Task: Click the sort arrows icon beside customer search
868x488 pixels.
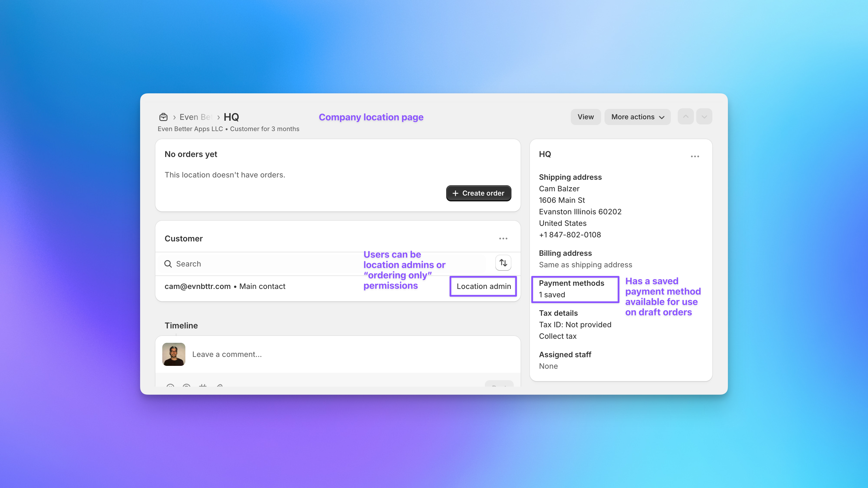Action: point(503,263)
